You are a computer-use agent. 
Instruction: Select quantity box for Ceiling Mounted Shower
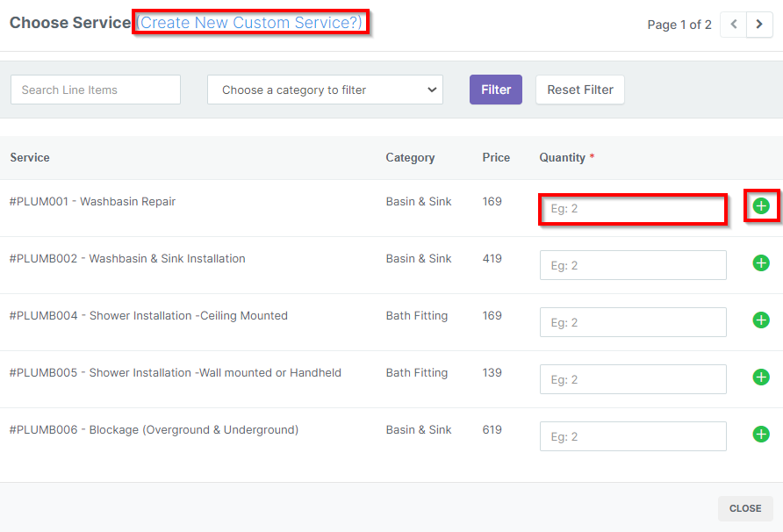pos(633,322)
